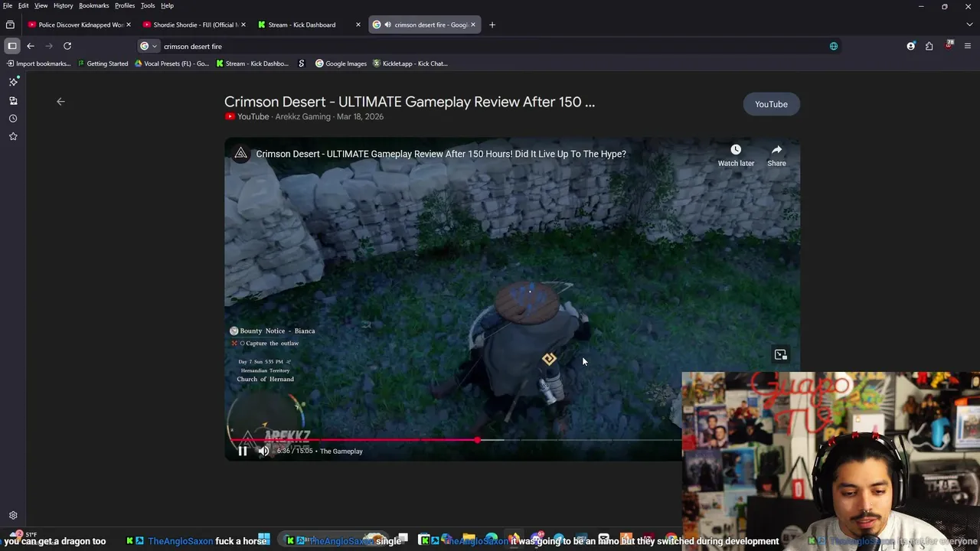Viewport: 980px width, 551px height.
Task: Open the Kicklet.app Kick Chat bookmark
Action: tap(410, 64)
